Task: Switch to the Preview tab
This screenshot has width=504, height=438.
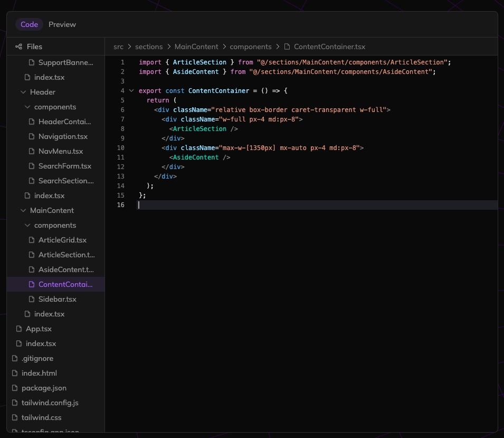Action: point(62,24)
